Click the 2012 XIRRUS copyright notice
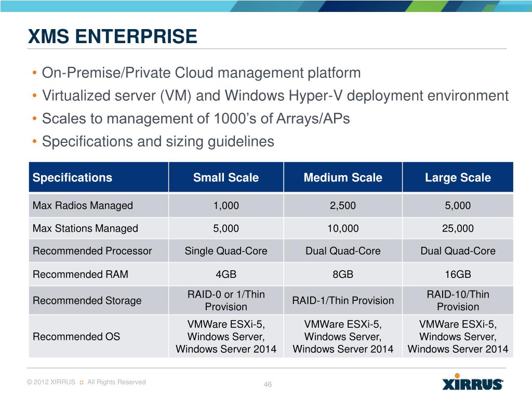532x399 pixels. pyautogui.click(x=86, y=382)
